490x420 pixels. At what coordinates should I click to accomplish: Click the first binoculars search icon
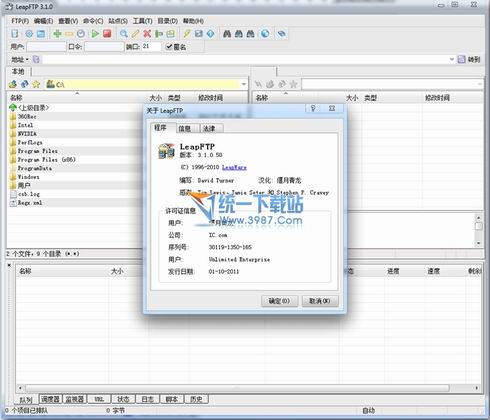[227, 34]
